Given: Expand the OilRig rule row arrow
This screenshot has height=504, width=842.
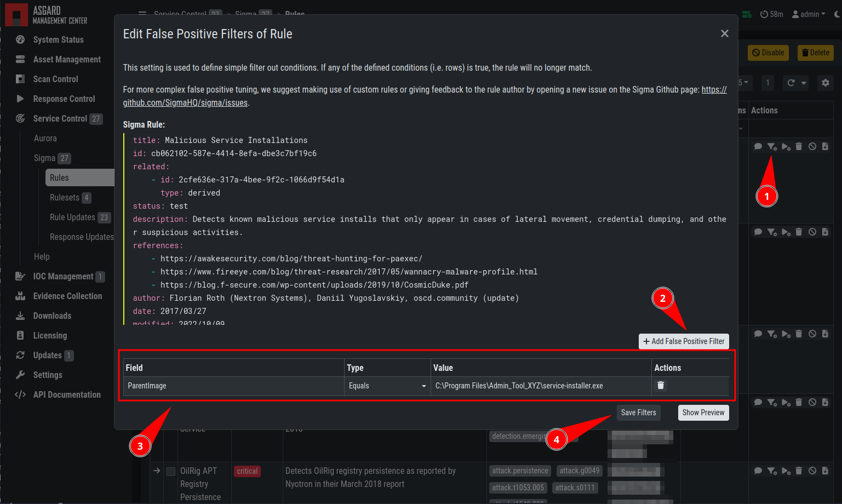Looking at the screenshot, I should pos(157,471).
